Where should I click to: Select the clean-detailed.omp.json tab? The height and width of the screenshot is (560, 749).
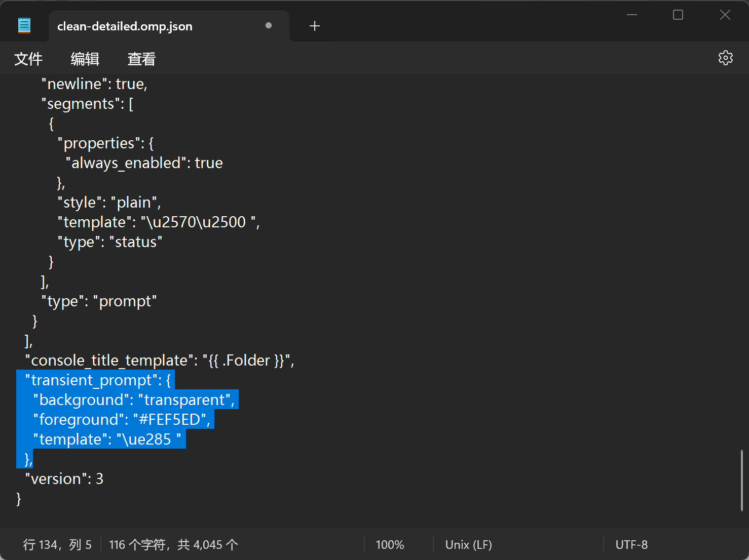125,26
